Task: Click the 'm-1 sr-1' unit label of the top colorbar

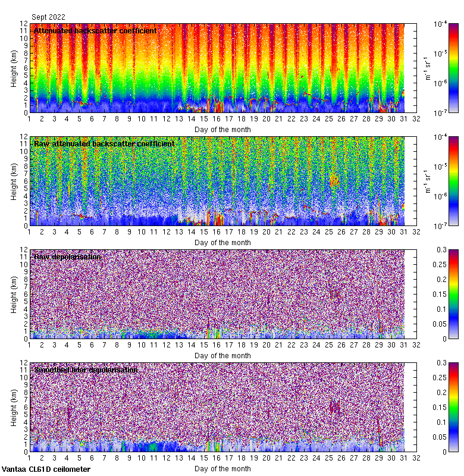Action: point(427,68)
